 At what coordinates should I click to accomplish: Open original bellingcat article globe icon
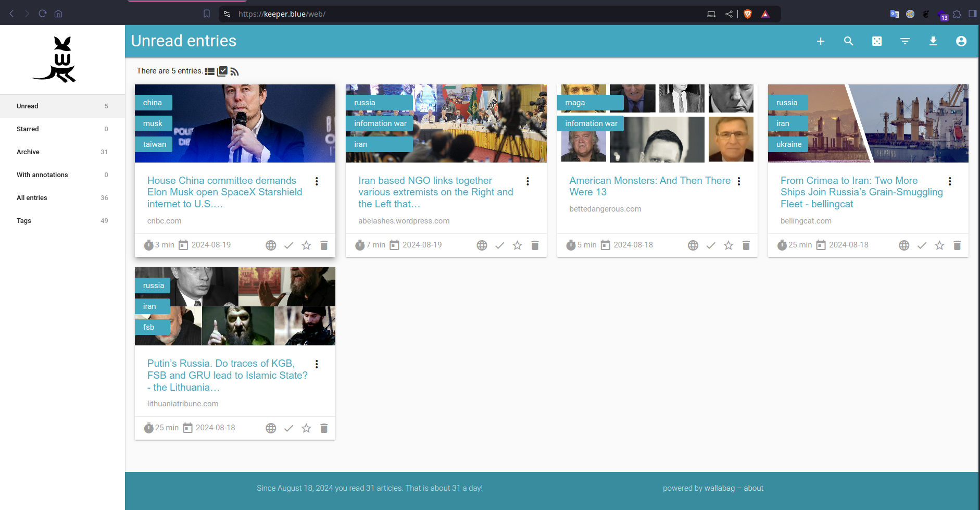904,245
